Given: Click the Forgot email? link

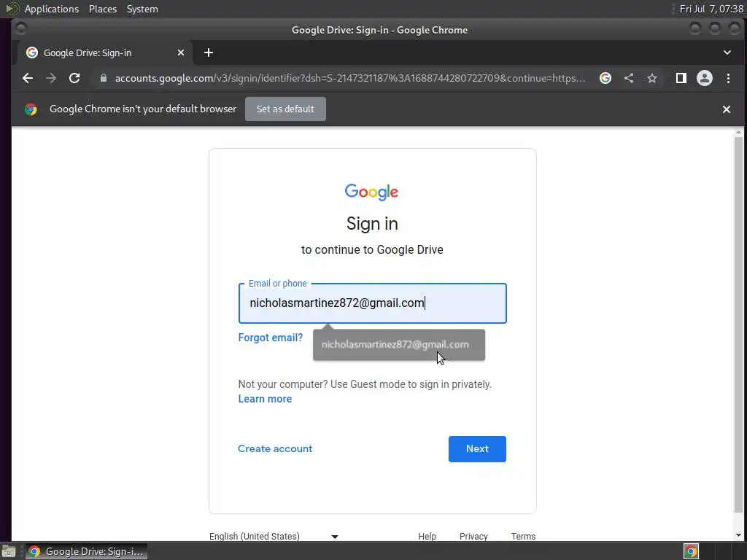Looking at the screenshot, I should click(270, 338).
